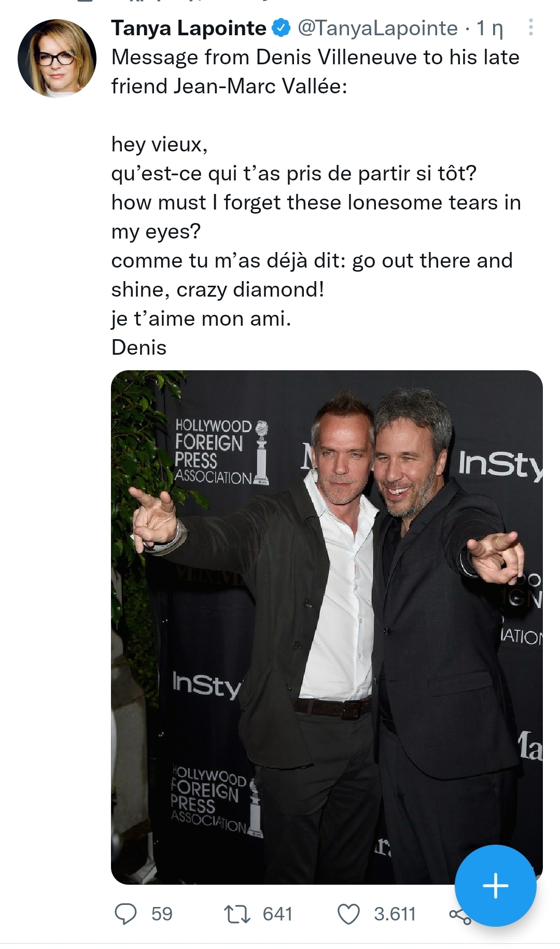
Task: Tap the tweet line 'hey vieux,'
Action: point(160,144)
